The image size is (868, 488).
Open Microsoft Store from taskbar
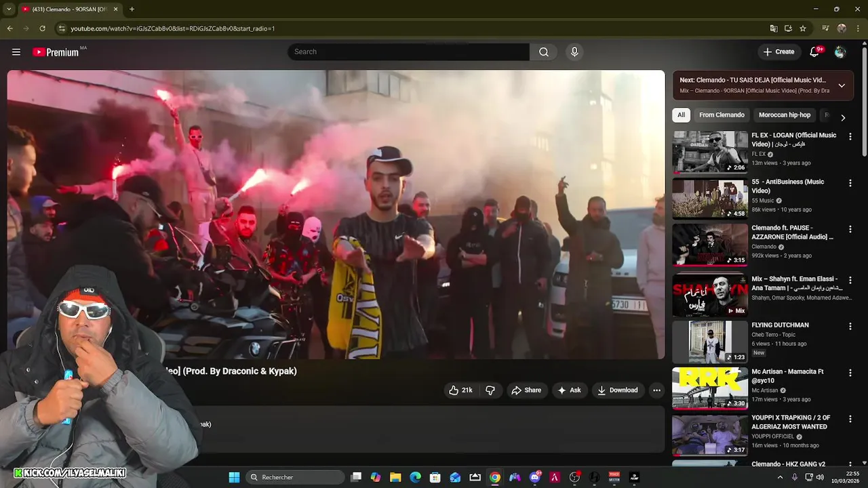tap(435, 477)
